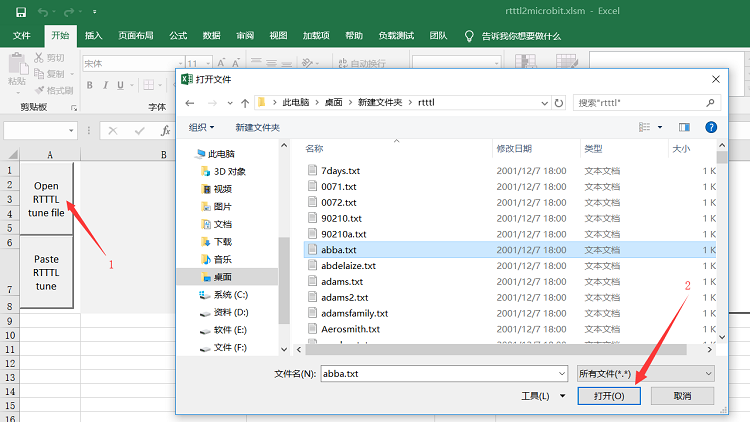
Task: Refresh the rtttl folder listing
Action: (x=559, y=103)
